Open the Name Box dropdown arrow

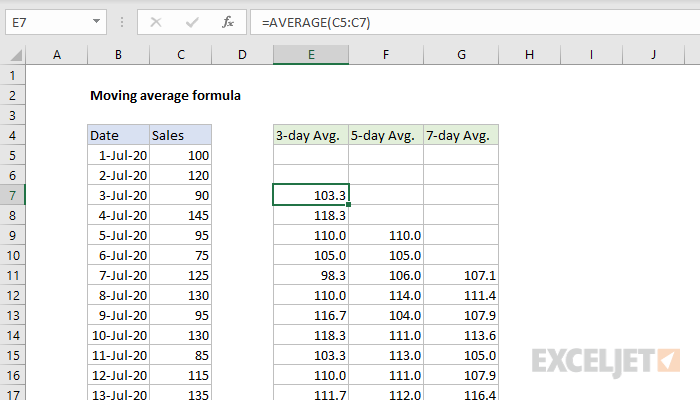click(96, 21)
